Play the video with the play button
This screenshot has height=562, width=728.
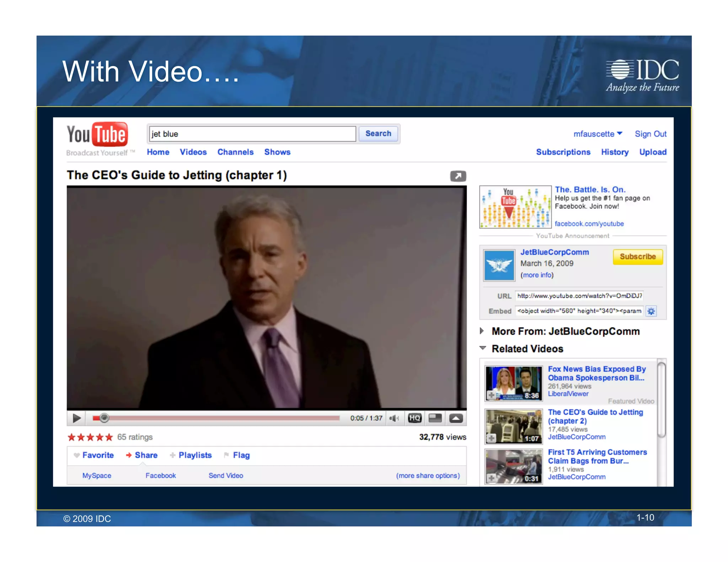coord(76,418)
